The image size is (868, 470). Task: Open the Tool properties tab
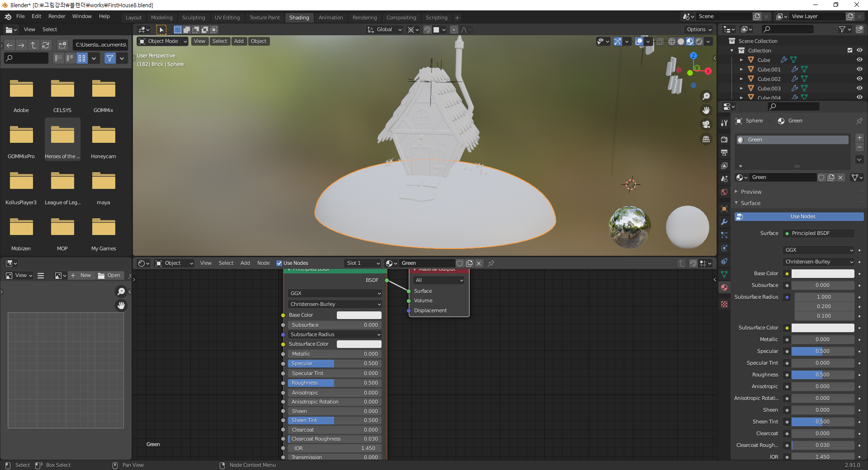724,122
